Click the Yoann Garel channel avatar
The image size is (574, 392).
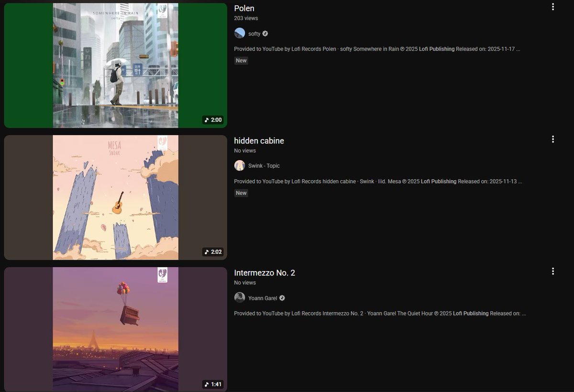point(240,298)
